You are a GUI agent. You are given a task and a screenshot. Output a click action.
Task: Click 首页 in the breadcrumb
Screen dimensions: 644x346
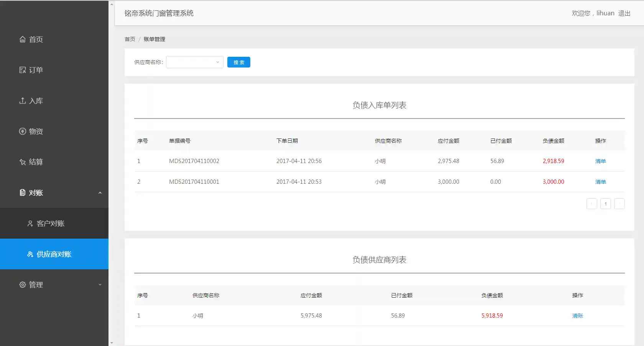pyautogui.click(x=130, y=39)
